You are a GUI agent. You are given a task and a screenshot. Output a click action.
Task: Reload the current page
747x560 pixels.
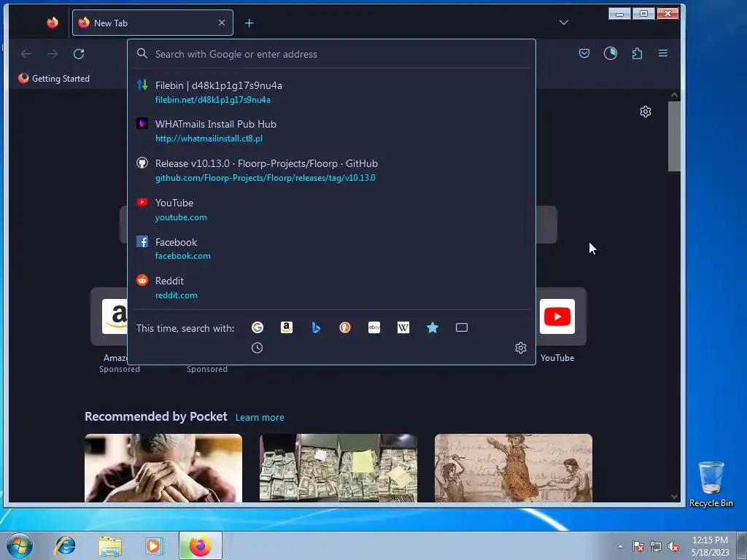click(x=79, y=54)
